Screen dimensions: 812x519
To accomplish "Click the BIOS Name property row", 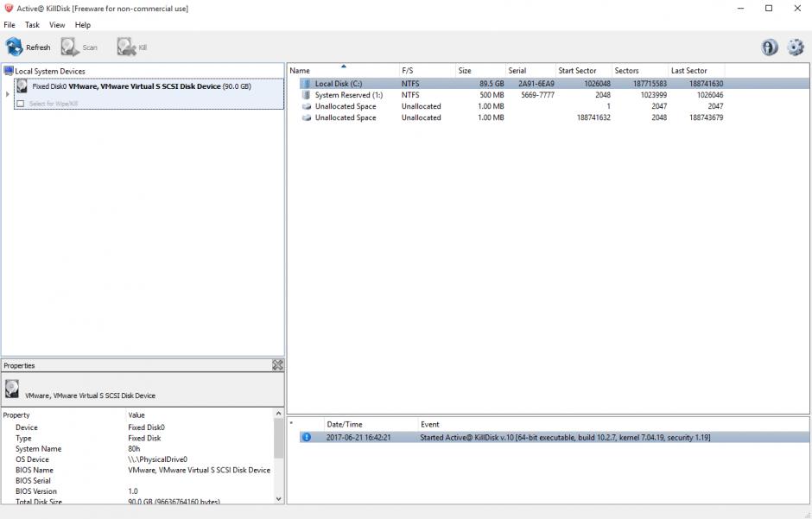I will (137, 470).
